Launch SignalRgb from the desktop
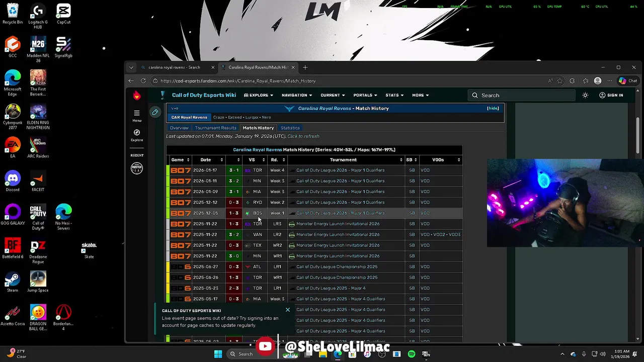Viewport: 644px width, 362px height. tap(63, 47)
